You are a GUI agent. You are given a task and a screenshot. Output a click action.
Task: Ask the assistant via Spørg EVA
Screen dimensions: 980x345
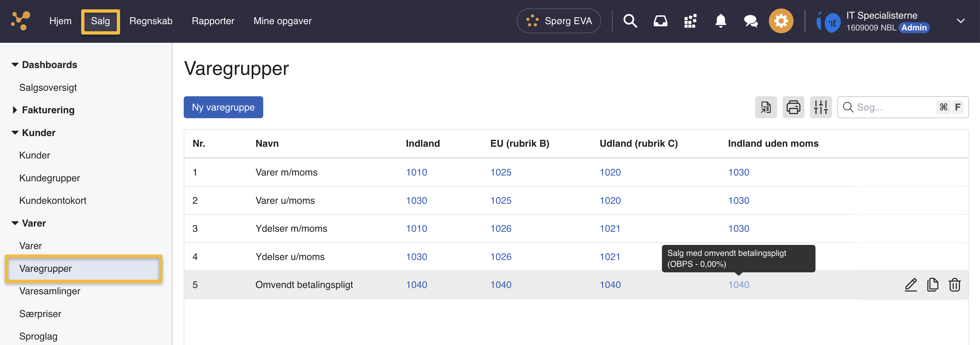point(559,21)
